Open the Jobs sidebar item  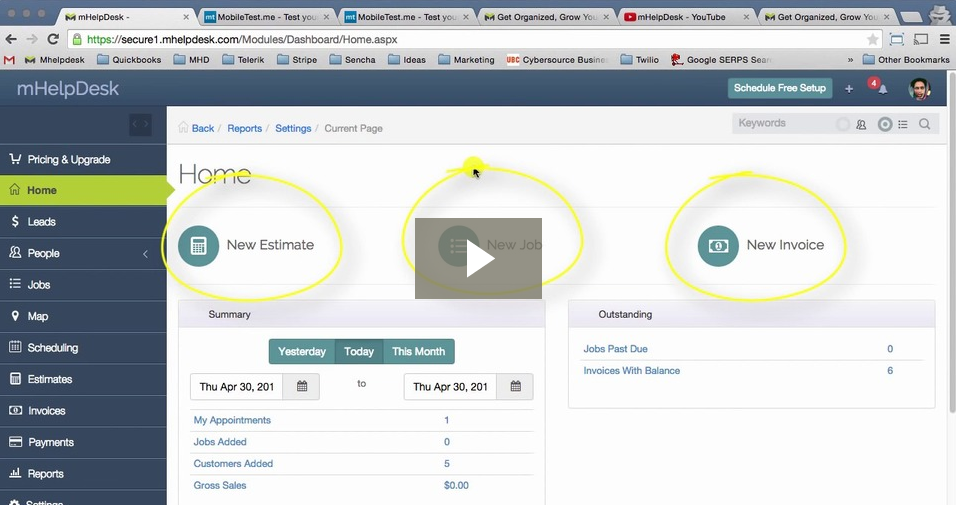[83, 285]
